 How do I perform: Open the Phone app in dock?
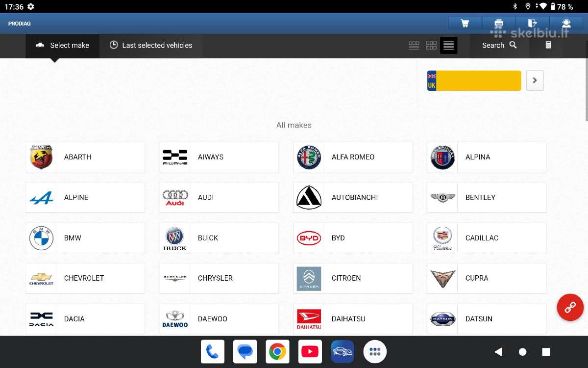(x=212, y=351)
